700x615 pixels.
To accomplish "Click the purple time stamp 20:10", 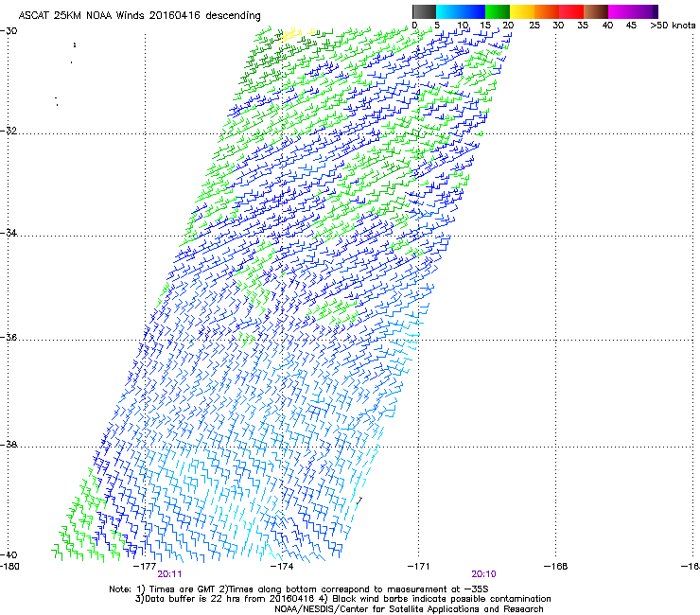I will coord(484,574).
